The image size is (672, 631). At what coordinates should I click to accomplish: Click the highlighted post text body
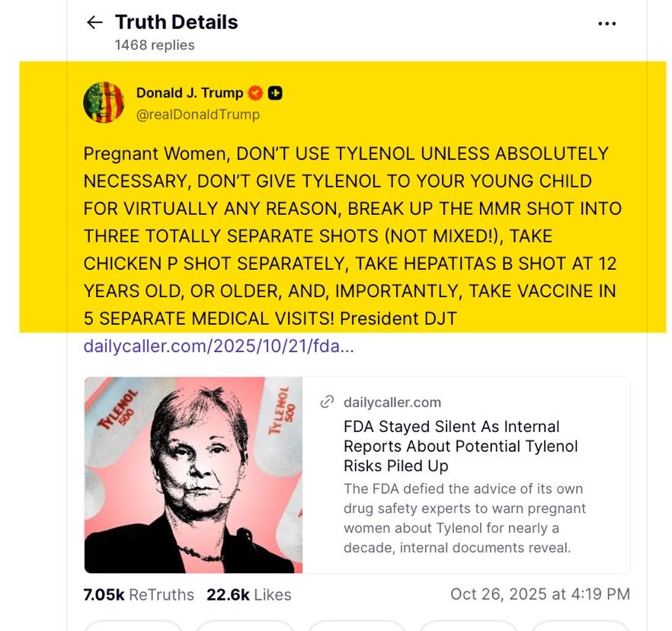point(350,235)
